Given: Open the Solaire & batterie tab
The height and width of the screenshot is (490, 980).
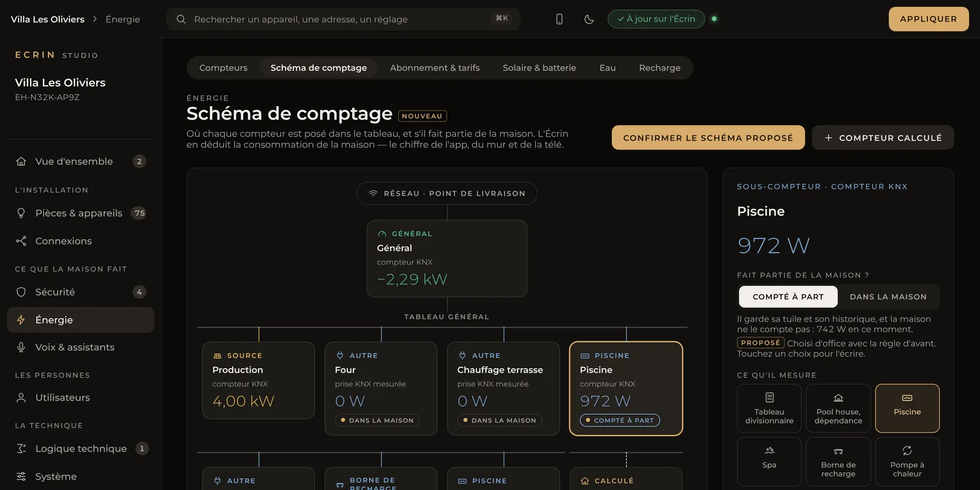Looking at the screenshot, I should 540,67.
